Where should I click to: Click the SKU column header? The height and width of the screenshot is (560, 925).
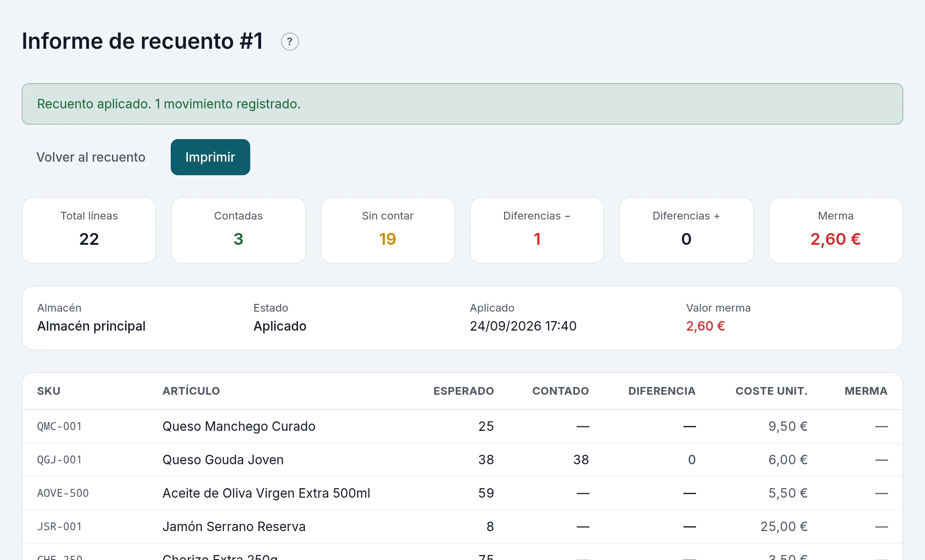49,391
